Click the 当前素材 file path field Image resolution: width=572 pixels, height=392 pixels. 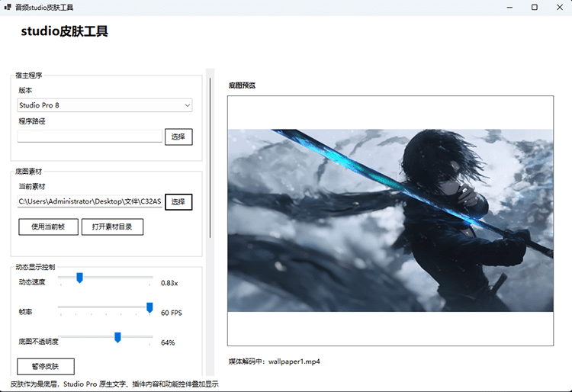tap(89, 201)
